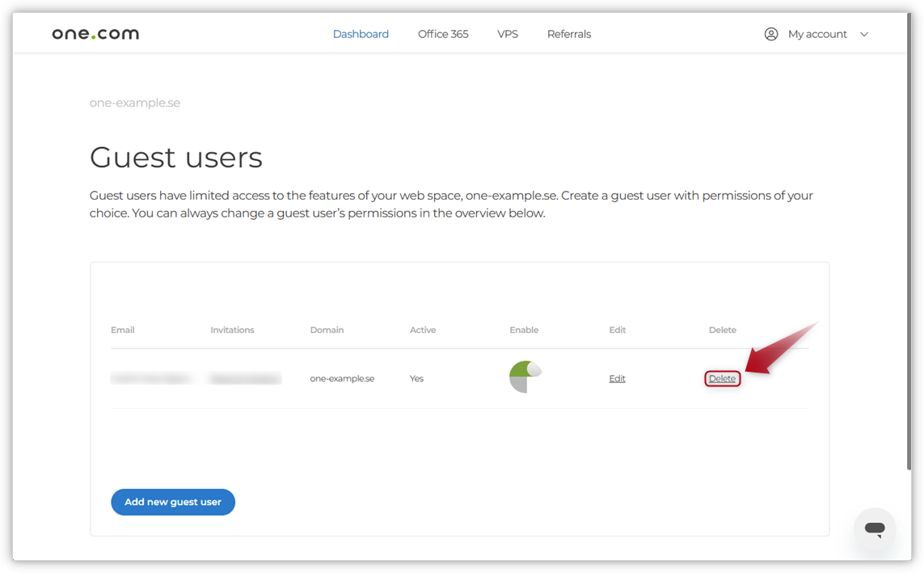Switch to the Office 365 tab

tap(442, 33)
